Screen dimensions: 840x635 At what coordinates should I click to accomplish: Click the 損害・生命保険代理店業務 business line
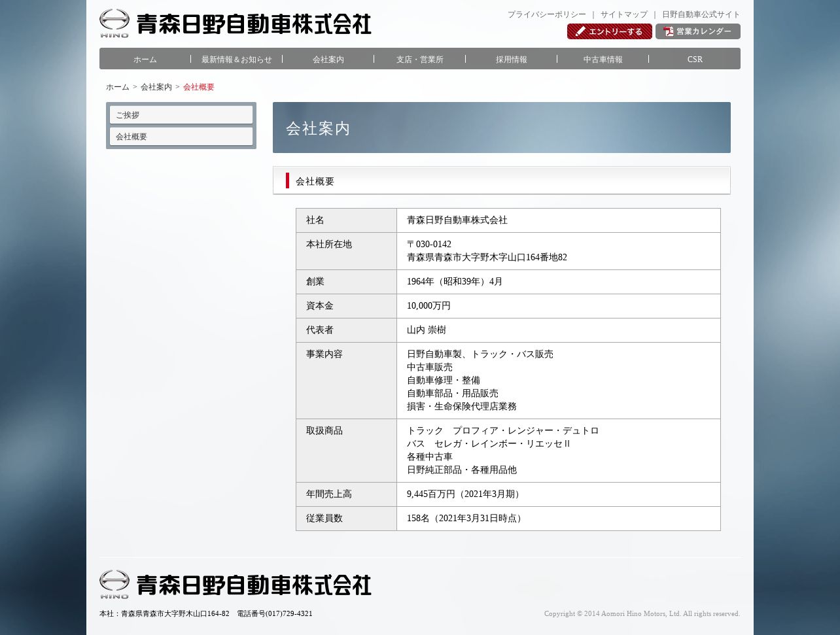462,407
